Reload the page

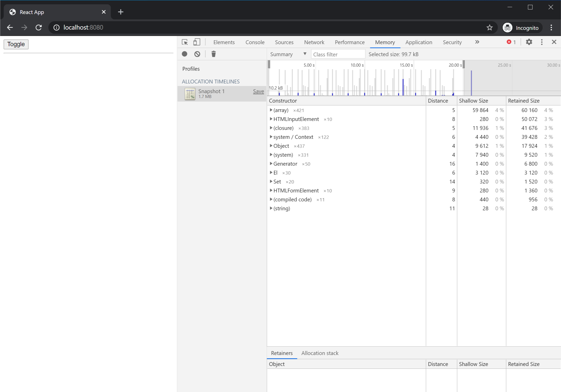coord(39,28)
